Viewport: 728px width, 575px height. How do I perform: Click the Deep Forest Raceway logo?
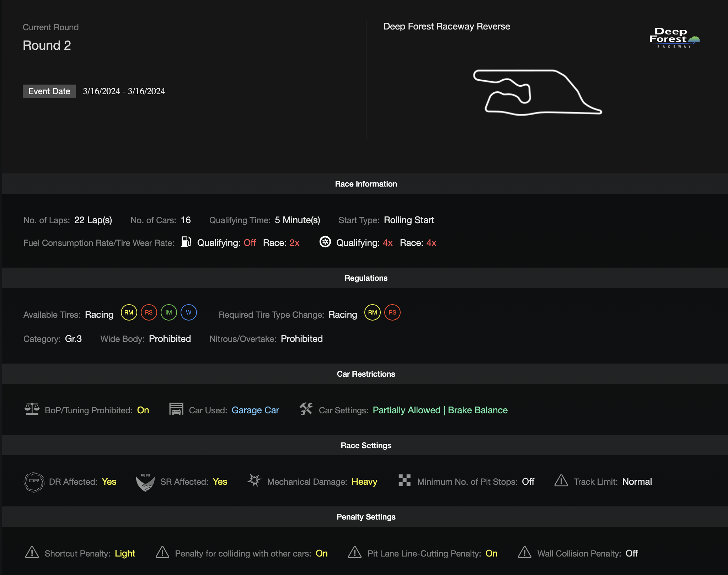(674, 38)
